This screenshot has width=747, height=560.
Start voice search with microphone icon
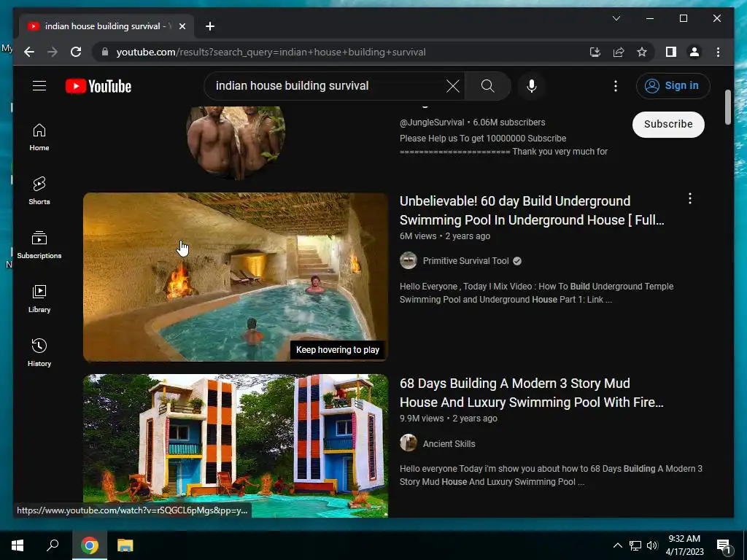coord(532,86)
